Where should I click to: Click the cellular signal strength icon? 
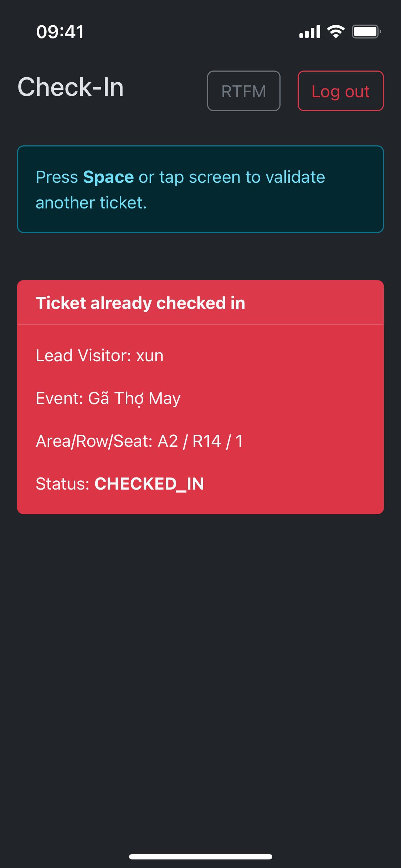pos(309,32)
